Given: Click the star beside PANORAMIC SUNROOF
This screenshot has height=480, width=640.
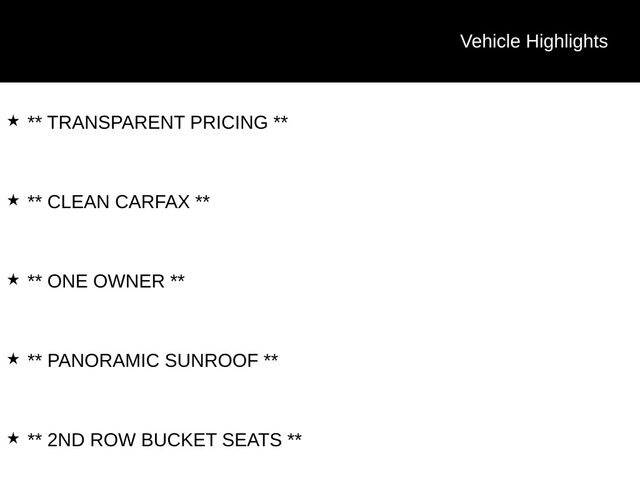Looking at the screenshot, I should (x=13, y=359).
